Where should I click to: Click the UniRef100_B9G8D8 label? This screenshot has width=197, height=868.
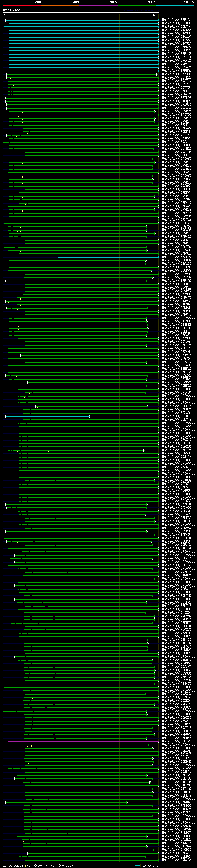(176, 230)
